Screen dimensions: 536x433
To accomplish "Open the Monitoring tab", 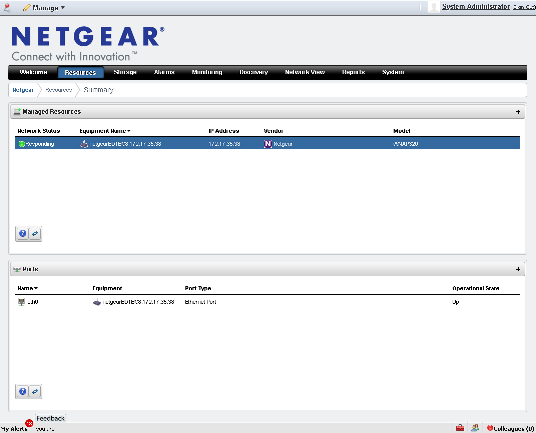I will 207,72.
